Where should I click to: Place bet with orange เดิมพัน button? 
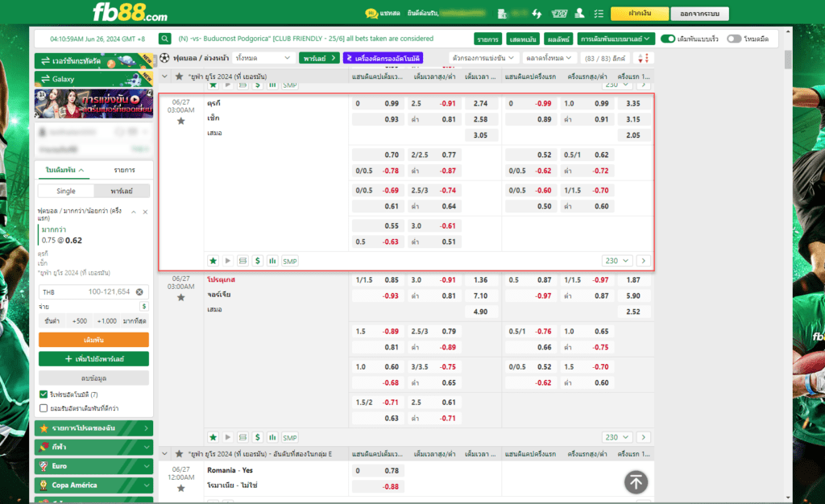coord(93,340)
